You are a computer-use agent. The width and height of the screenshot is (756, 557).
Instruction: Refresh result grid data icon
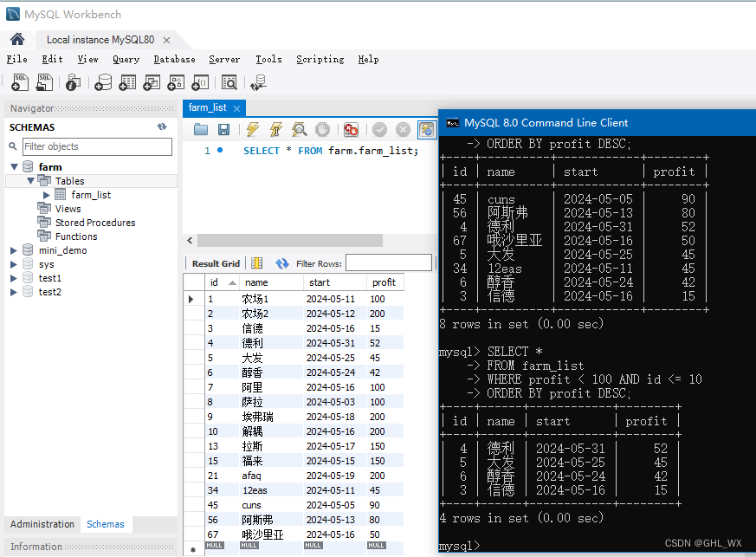pos(282,263)
